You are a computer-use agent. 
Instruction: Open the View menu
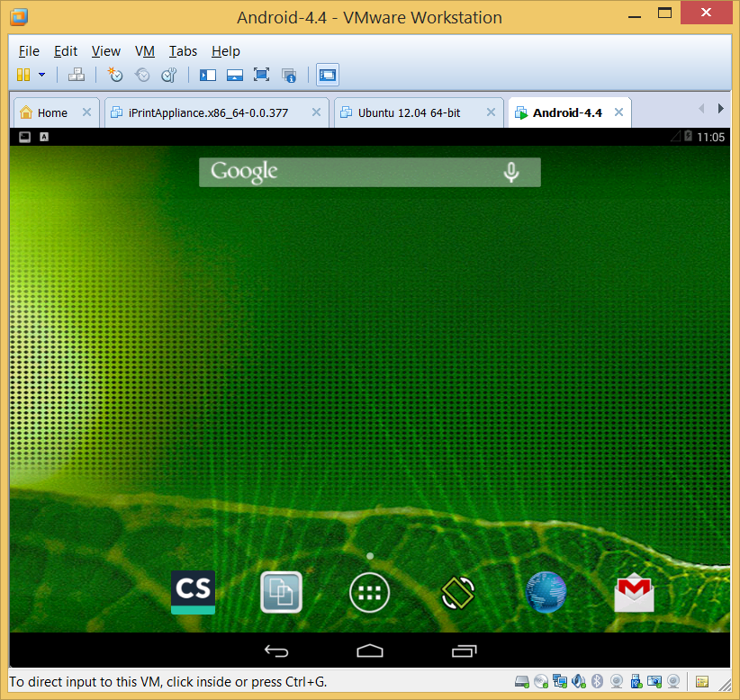click(x=105, y=51)
